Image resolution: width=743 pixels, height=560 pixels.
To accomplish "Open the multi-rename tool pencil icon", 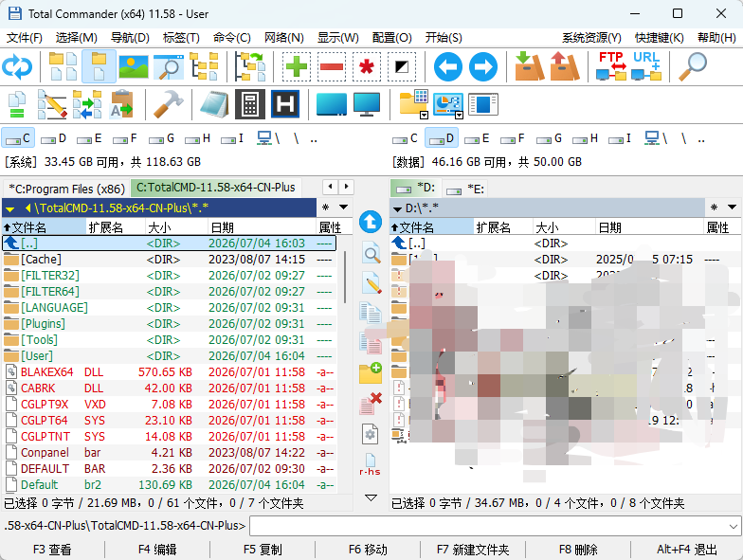I will coord(51,104).
